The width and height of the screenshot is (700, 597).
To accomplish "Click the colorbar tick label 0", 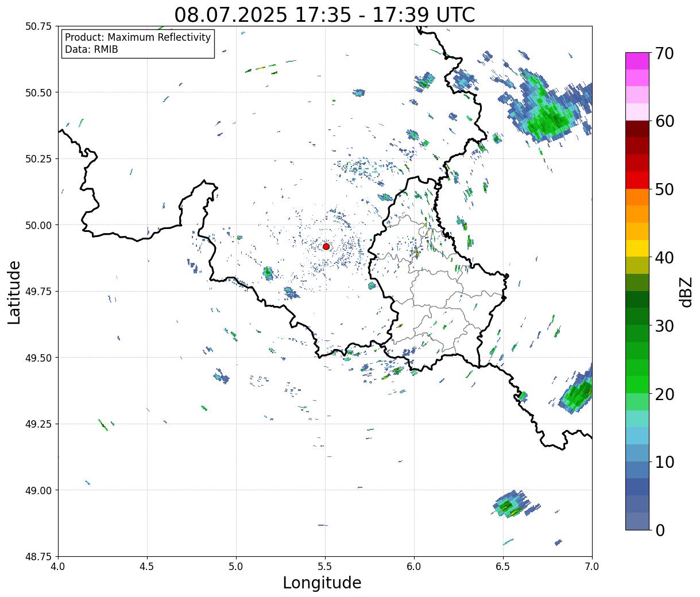I will [x=660, y=530].
